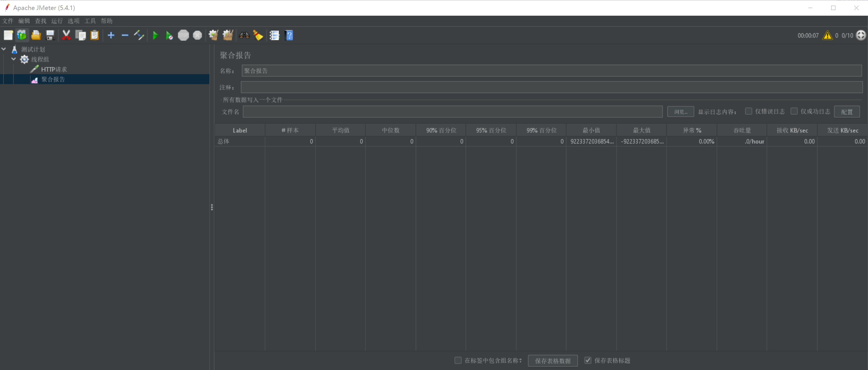
Task: Click the Search binoculars icon
Action: click(x=244, y=35)
